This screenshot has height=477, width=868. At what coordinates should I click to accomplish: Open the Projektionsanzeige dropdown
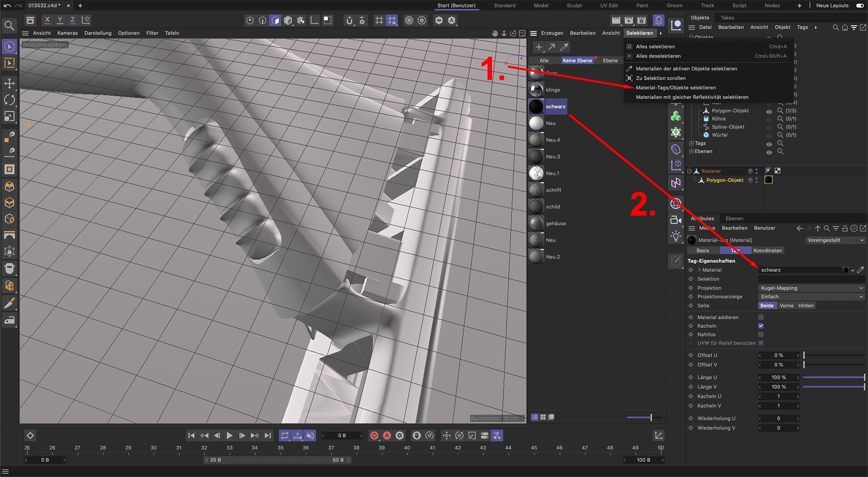pyautogui.click(x=810, y=296)
